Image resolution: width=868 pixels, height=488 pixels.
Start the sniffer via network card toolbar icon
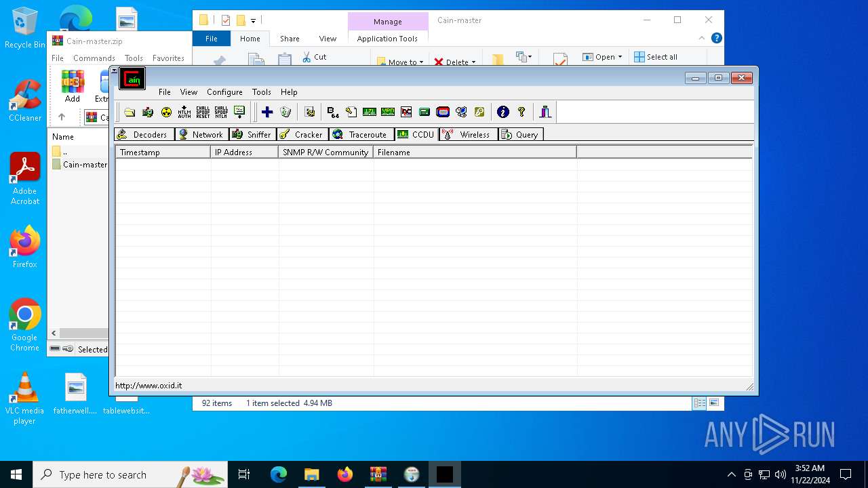pyautogui.click(x=148, y=113)
